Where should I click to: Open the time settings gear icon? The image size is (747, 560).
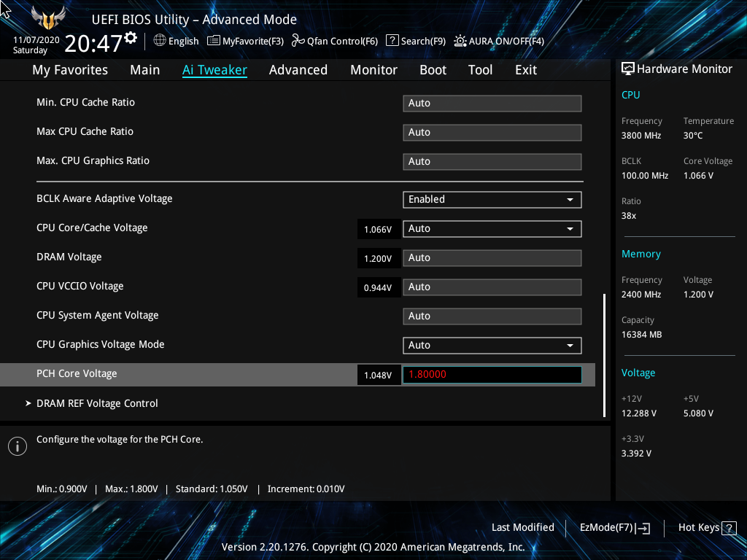[131, 38]
